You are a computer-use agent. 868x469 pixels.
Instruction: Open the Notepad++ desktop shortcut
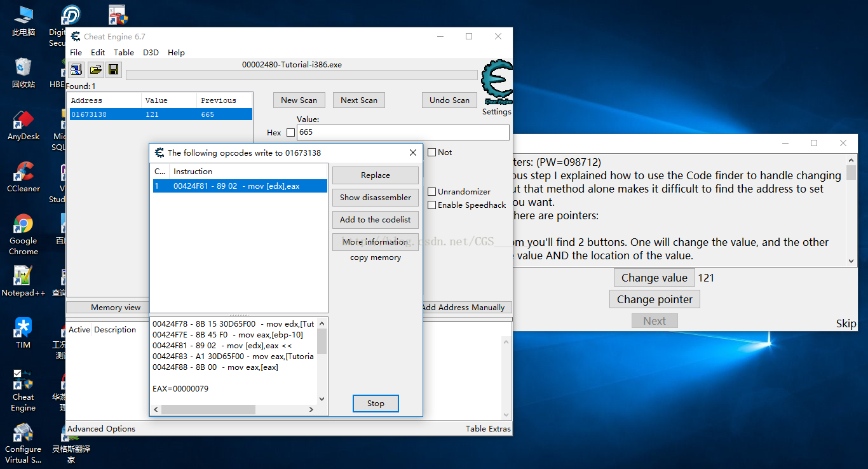pyautogui.click(x=24, y=281)
